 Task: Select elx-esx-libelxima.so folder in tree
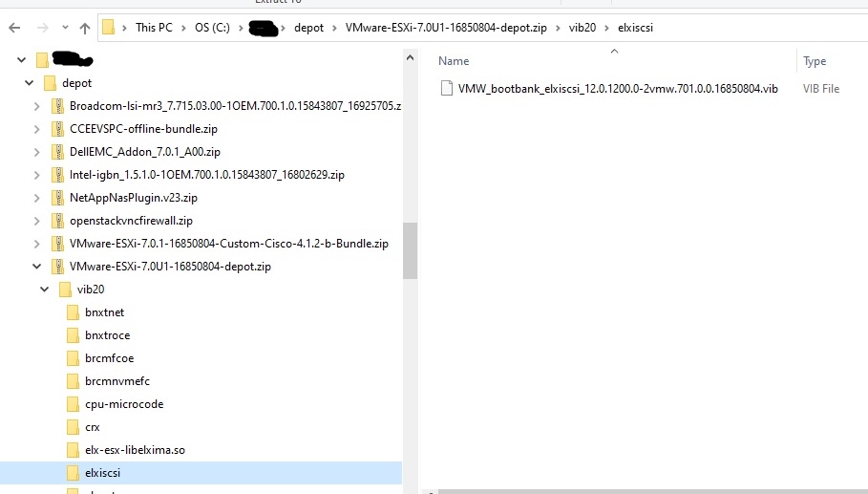(135, 450)
